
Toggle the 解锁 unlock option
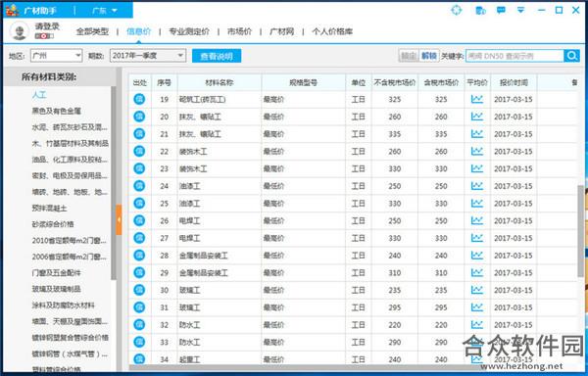coord(428,56)
